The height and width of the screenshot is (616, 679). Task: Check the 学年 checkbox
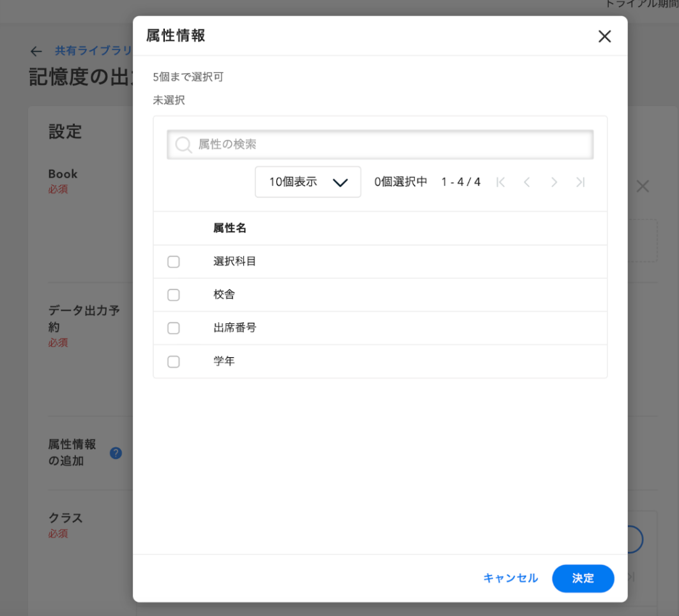click(x=174, y=361)
